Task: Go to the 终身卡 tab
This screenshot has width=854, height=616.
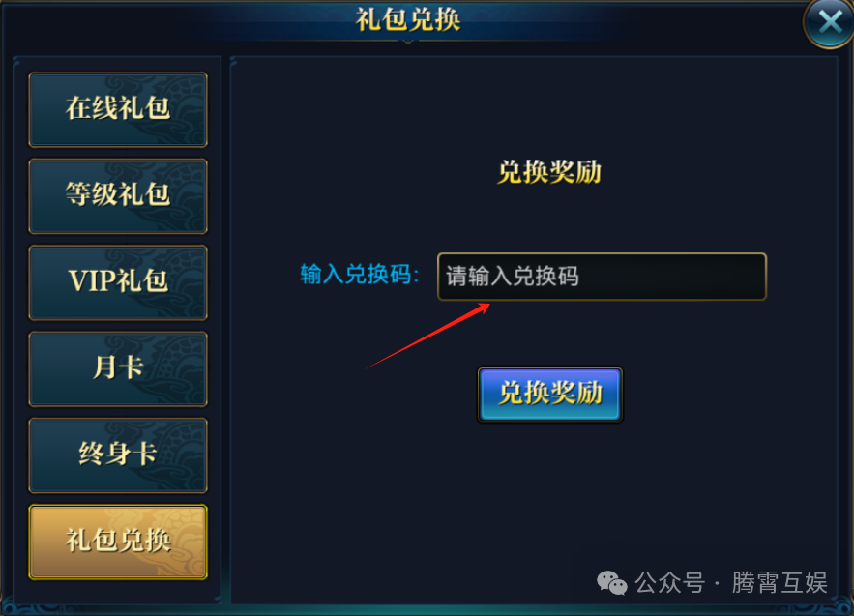Action: [x=118, y=455]
